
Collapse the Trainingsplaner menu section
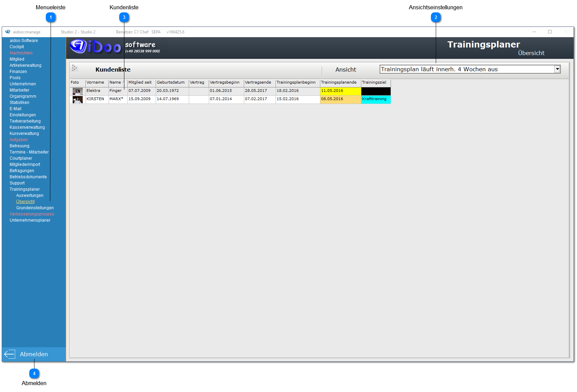tap(25, 189)
